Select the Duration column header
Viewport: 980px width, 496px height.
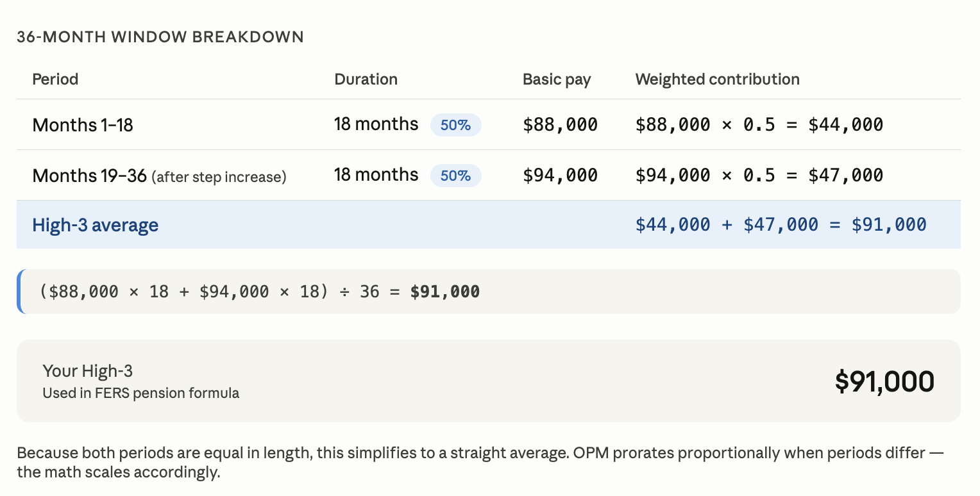click(x=366, y=79)
